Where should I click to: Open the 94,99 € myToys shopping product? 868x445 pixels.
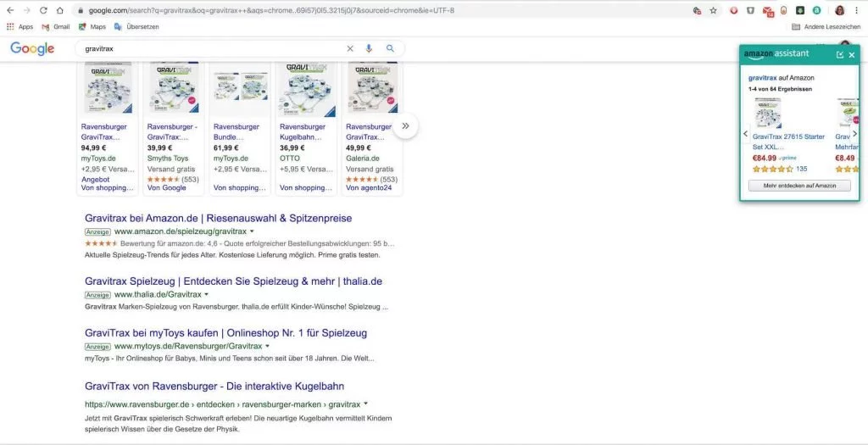tap(108, 128)
